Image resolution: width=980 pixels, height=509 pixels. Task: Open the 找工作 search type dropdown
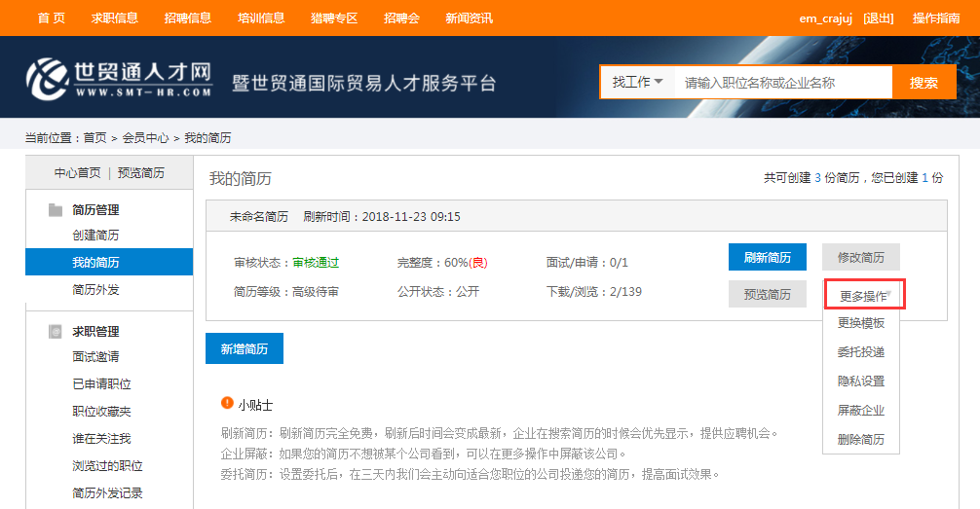click(x=637, y=83)
